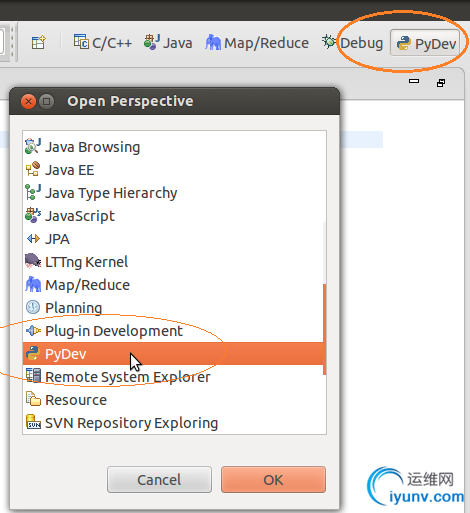470x513 pixels.
Task: Select Planning perspective
Action: click(173, 308)
